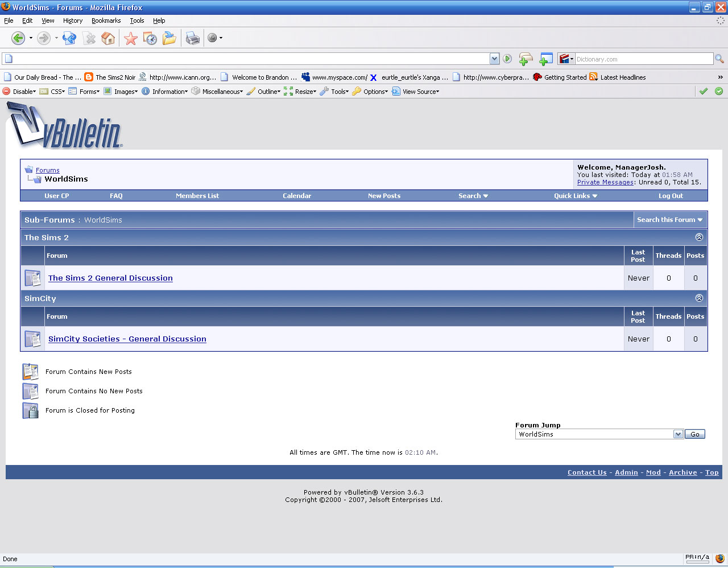Open Search this Forum dropdown
Screen dimensions: 728x568
coord(669,220)
